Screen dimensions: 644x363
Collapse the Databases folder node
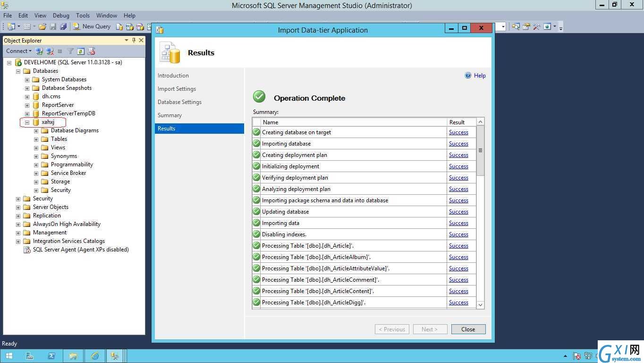click(x=18, y=71)
